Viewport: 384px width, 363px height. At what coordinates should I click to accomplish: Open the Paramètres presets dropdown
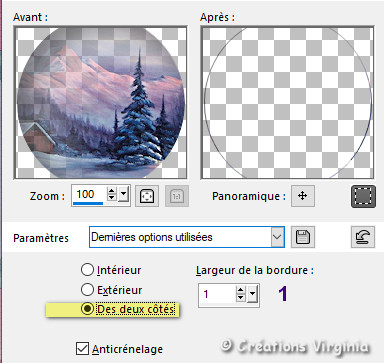coord(277,237)
